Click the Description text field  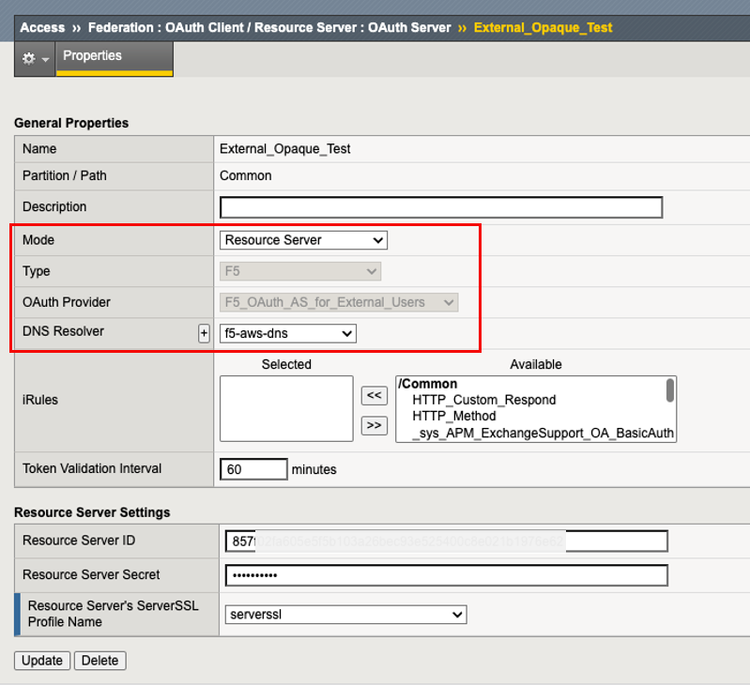441,207
